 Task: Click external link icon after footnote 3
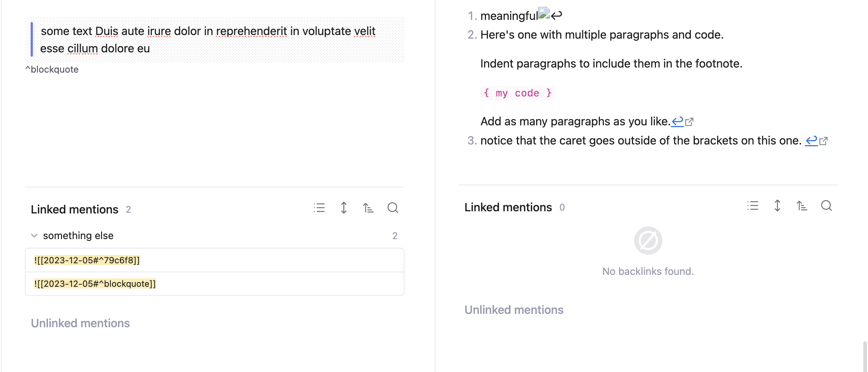[x=823, y=141]
